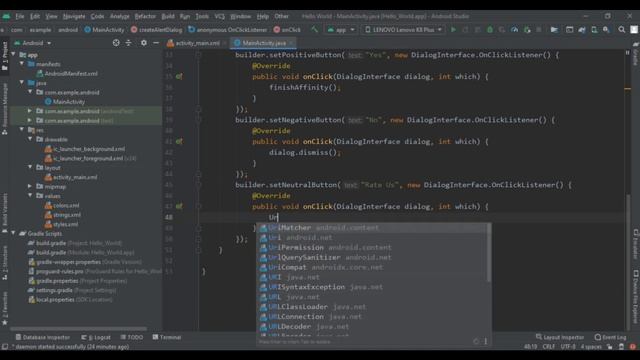Open the Layout Inspector
The width and height of the screenshot is (640, 360).
tap(560, 337)
